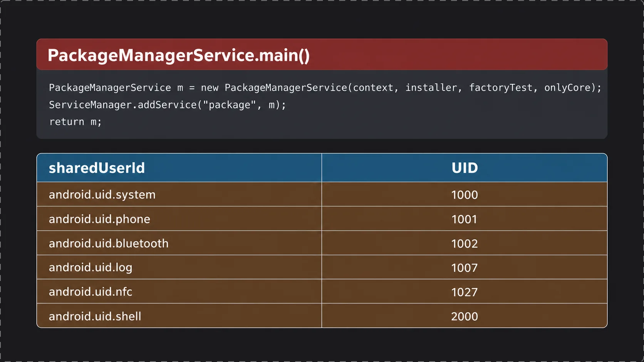Select the ServiceManager.addService code line
Screen dimensions: 644x362
point(168,105)
